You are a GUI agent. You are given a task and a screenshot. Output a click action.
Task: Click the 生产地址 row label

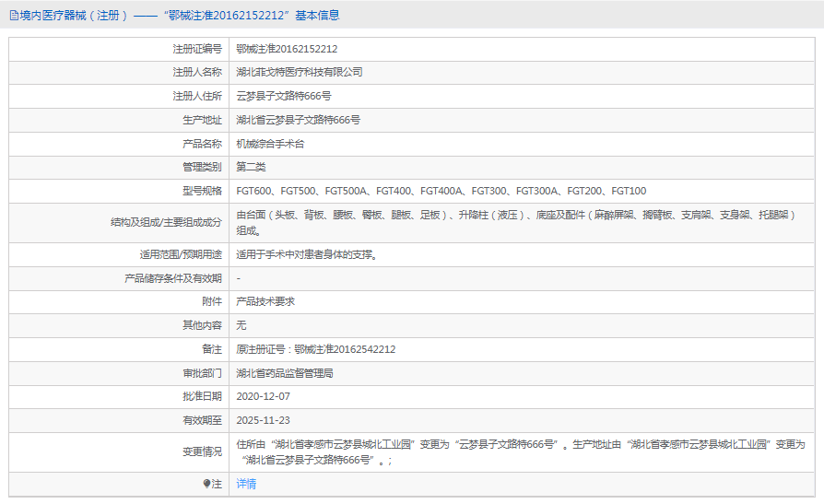pos(203,121)
